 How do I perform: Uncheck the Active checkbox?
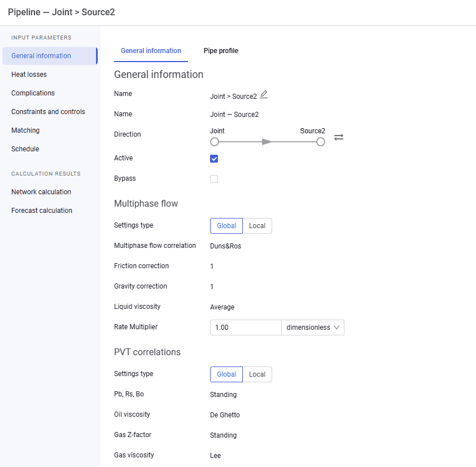214,159
